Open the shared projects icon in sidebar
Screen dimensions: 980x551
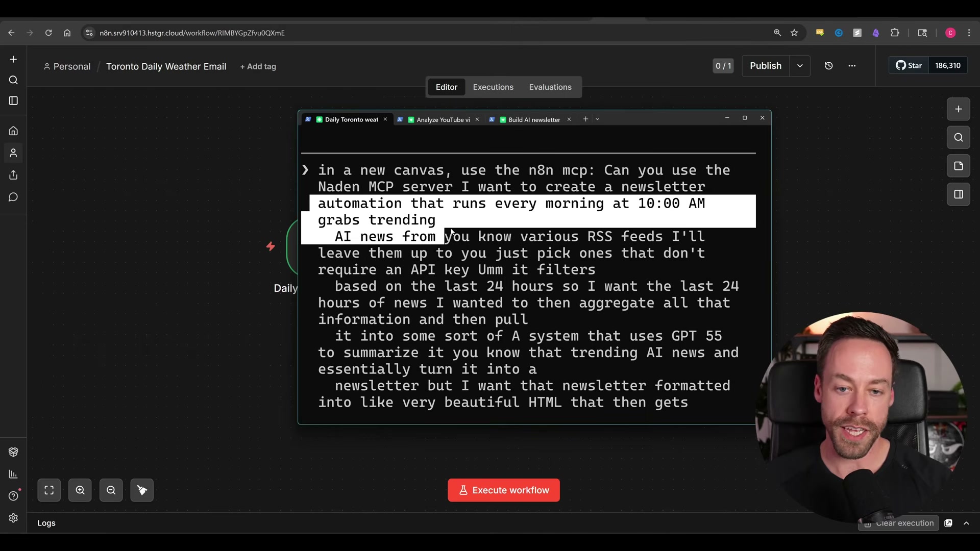point(13,175)
